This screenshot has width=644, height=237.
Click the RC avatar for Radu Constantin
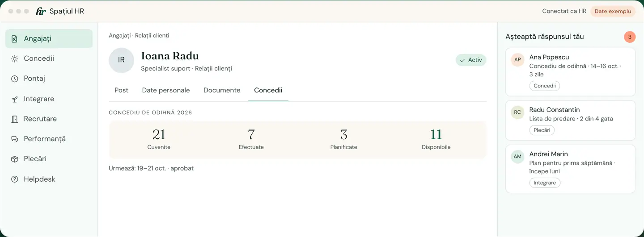(x=517, y=112)
